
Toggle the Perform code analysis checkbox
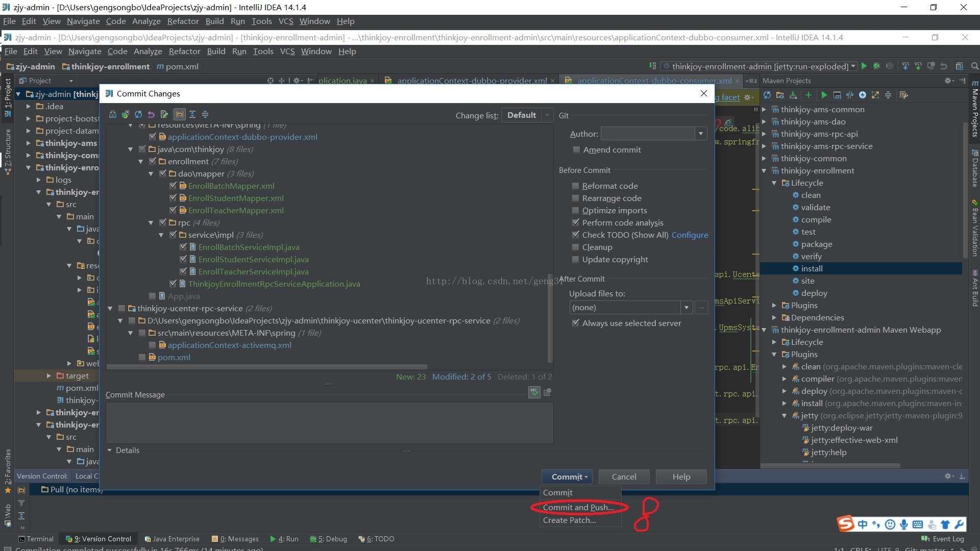[575, 222]
